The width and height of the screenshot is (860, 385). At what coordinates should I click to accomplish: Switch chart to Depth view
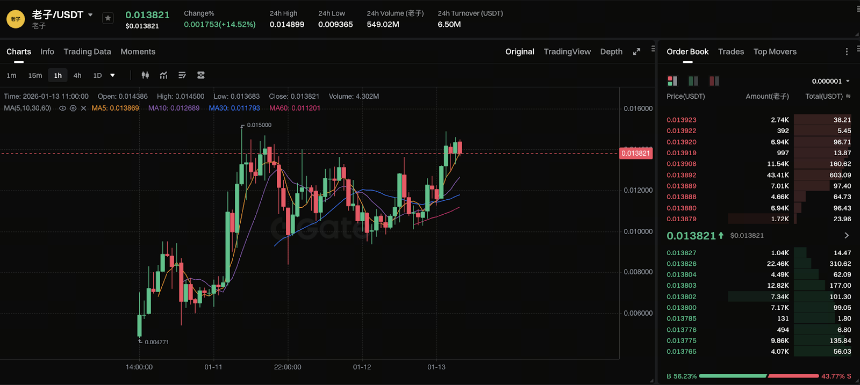(x=611, y=52)
